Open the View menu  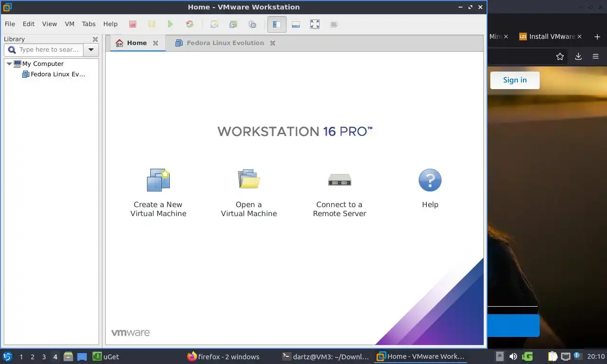49,24
